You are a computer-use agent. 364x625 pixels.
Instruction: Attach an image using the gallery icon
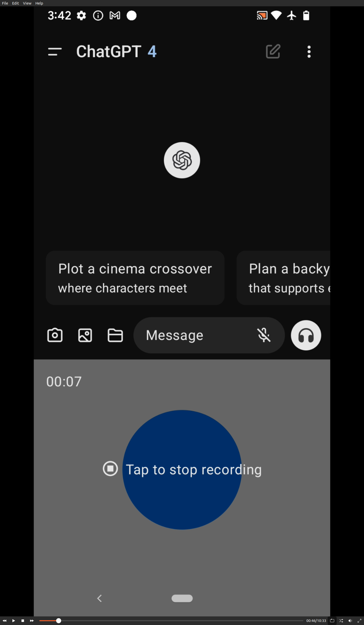[x=85, y=335]
